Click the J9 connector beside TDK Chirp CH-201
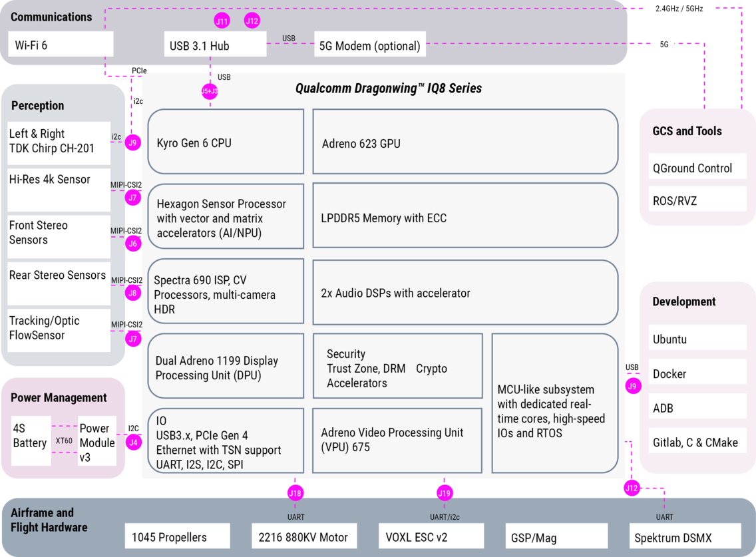 coord(133,142)
